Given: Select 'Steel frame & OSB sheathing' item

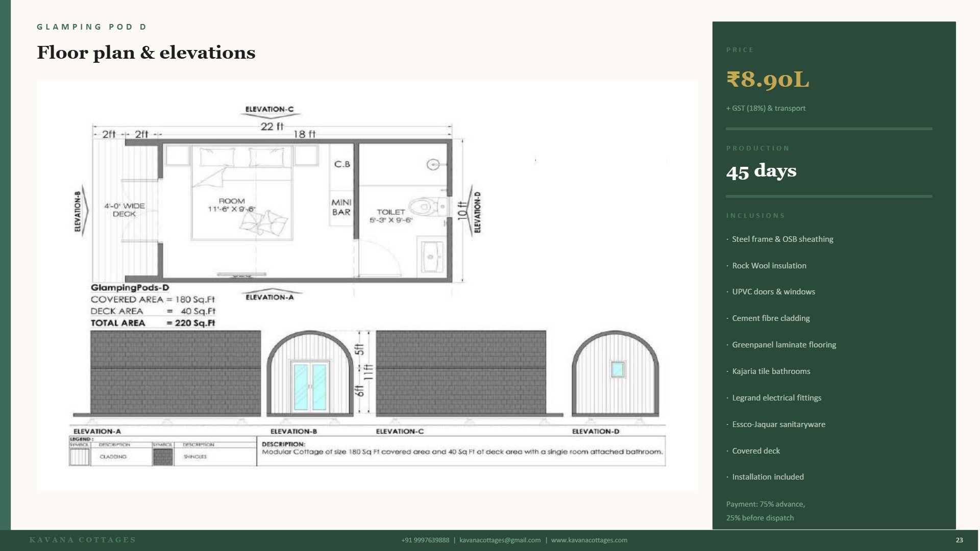Looking at the screenshot, I should (782, 239).
